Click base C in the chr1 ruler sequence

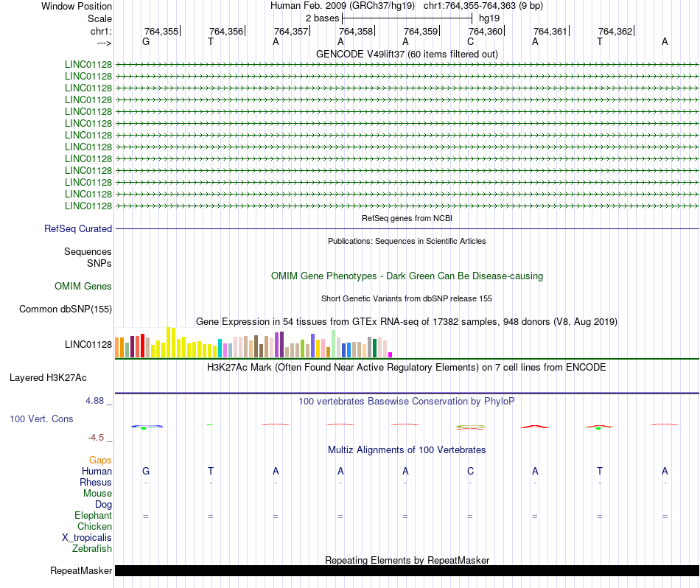tap(470, 41)
